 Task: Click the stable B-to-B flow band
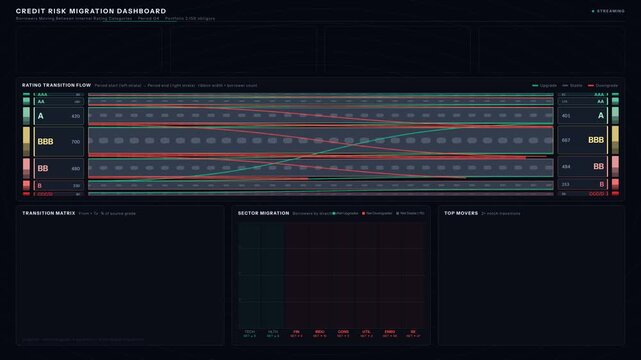point(321,185)
